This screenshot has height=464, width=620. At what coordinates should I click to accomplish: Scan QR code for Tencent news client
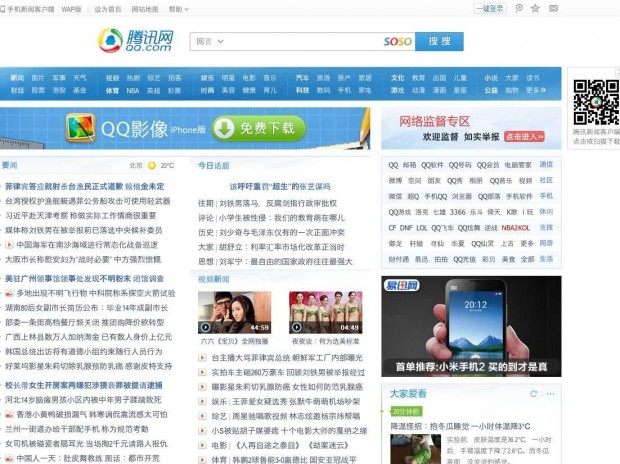click(x=596, y=102)
